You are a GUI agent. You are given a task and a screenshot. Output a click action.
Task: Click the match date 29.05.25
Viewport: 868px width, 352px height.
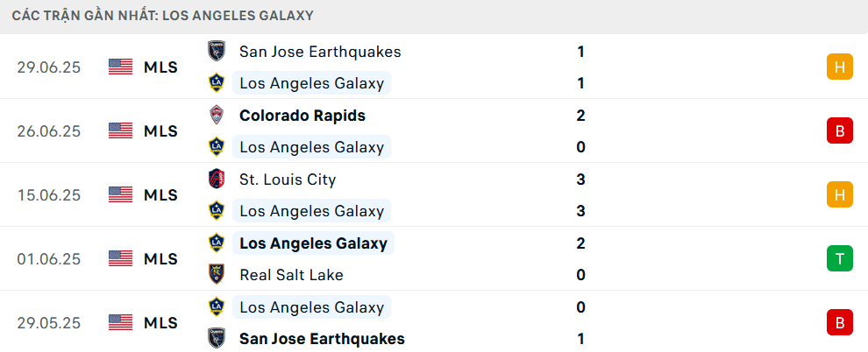click(49, 322)
